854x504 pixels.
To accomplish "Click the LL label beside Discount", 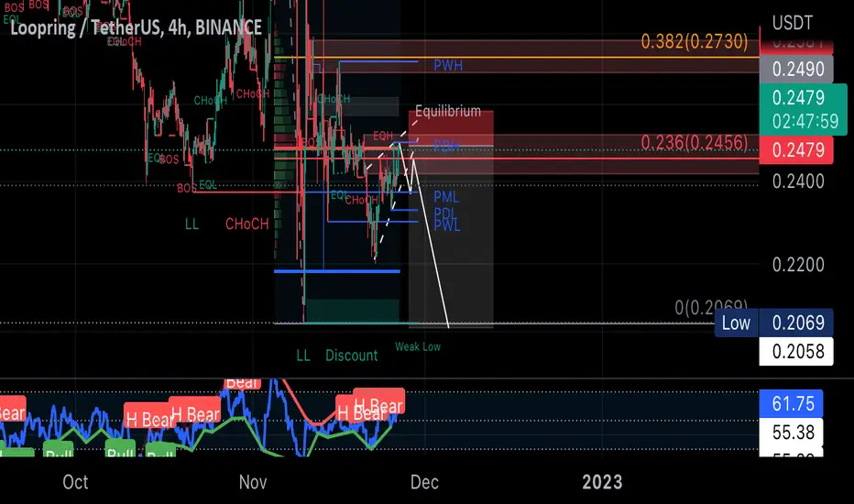I will coord(303,356).
